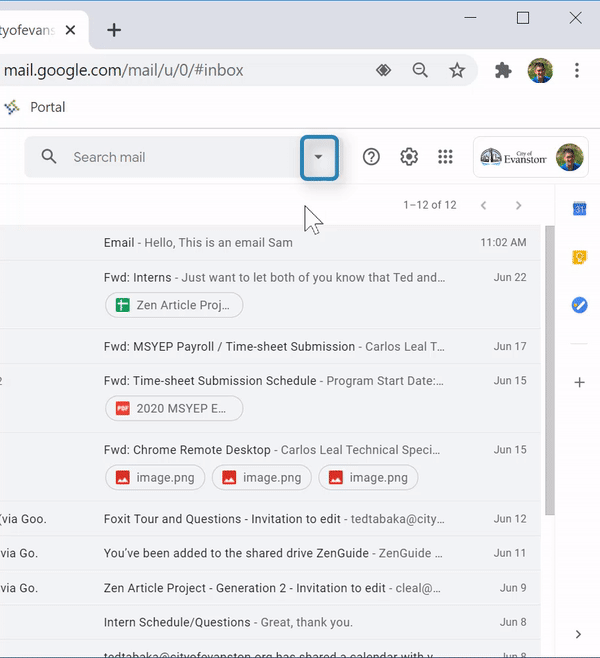This screenshot has width=600, height=658.
Task: Open Chrome three-dot menu
Action: click(x=577, y=70)
